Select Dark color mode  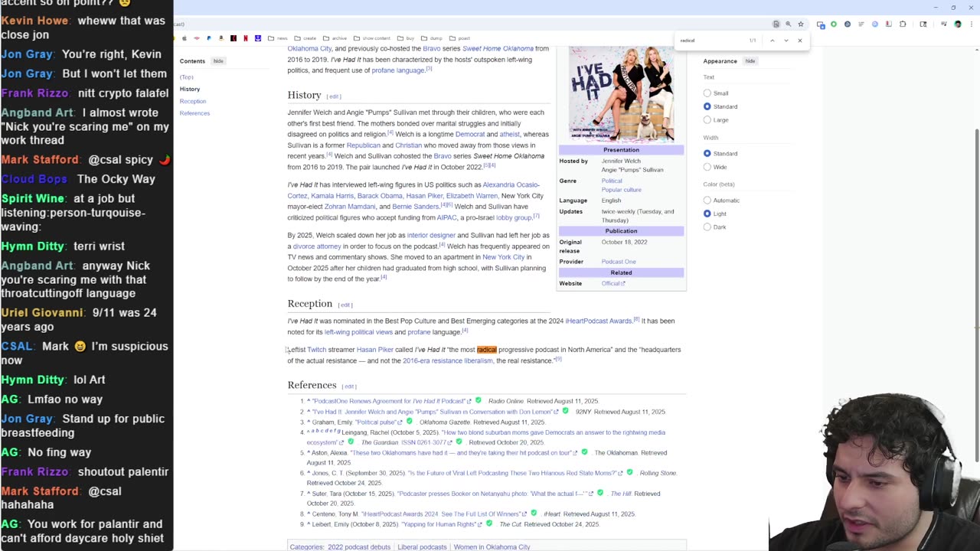707,227
